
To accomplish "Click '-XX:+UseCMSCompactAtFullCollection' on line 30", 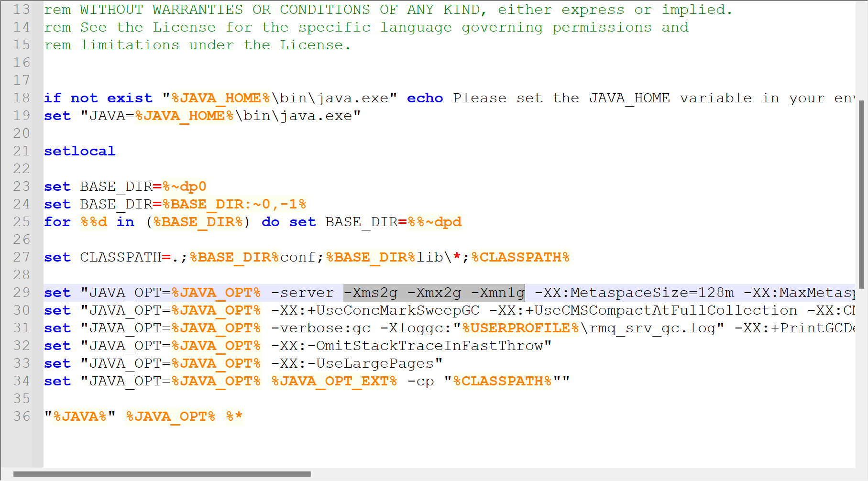I will (x=643, y=310).
